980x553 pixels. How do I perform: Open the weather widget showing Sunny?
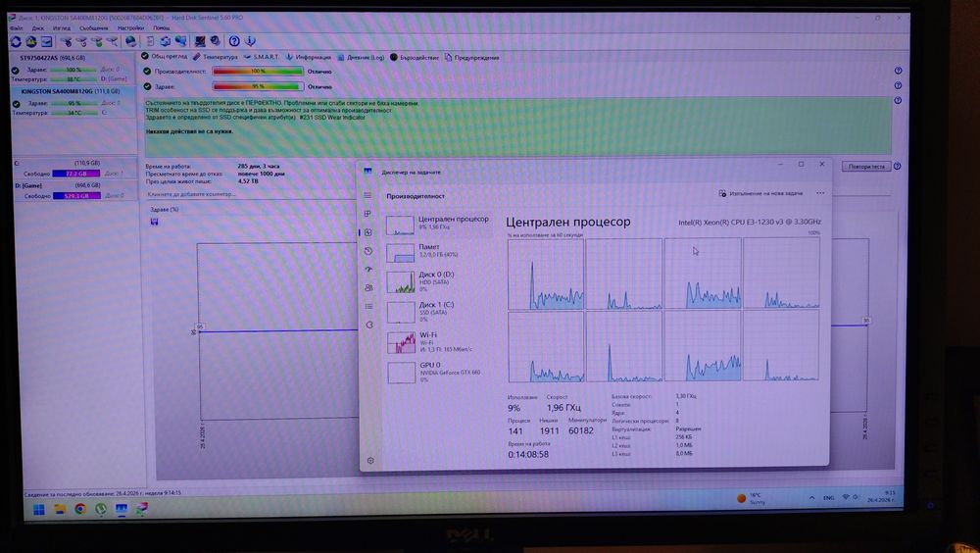click(x=750, y=498)
